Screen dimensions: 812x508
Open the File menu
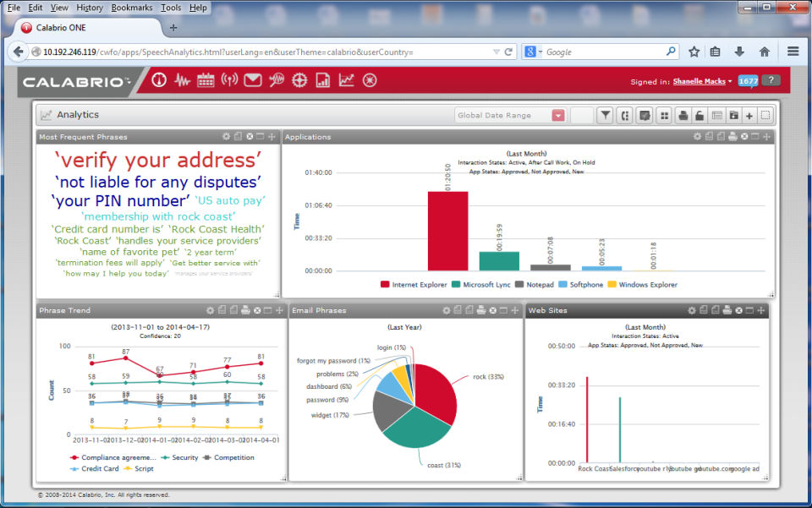(x=14, y=8)
